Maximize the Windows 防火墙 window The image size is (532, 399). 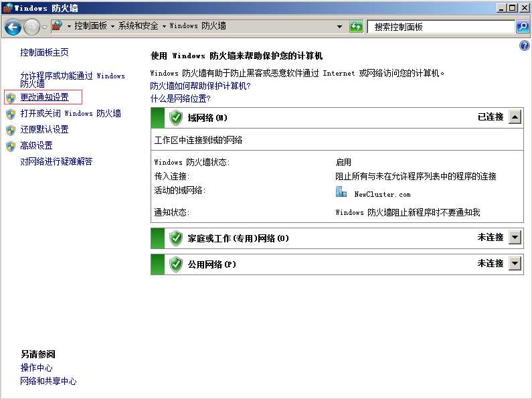point(513,7)
